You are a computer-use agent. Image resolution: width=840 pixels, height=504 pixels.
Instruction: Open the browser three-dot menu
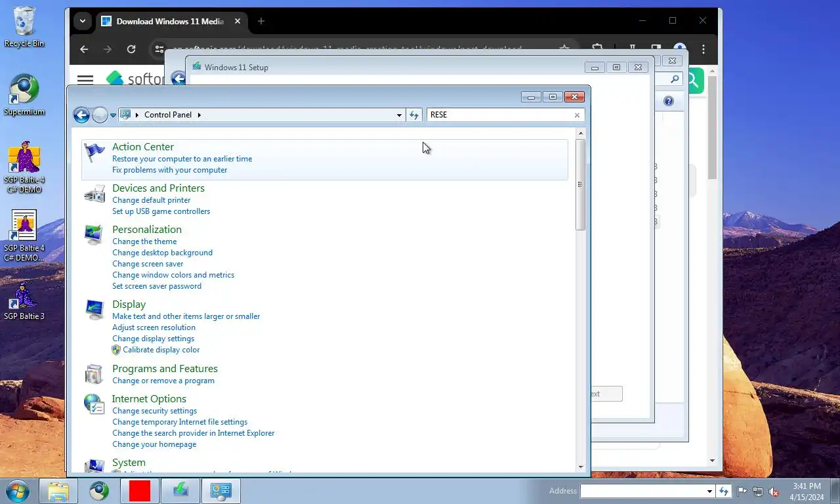pos(703,49)
